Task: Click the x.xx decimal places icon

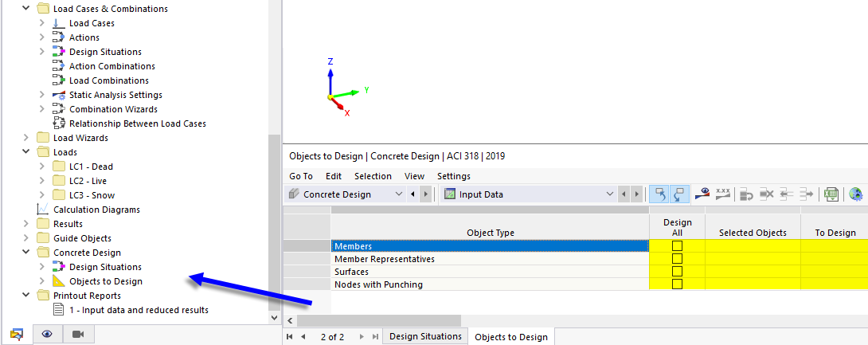Action: pyautogui.click(x=723, y=194)
